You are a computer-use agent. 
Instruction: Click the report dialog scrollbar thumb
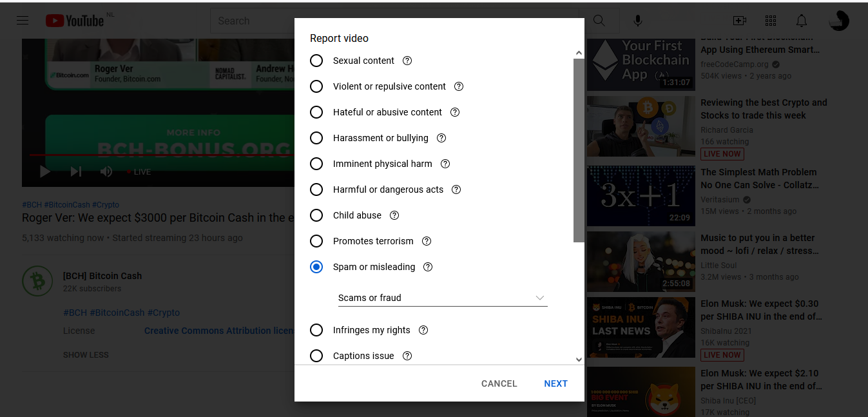coord(579,151)
